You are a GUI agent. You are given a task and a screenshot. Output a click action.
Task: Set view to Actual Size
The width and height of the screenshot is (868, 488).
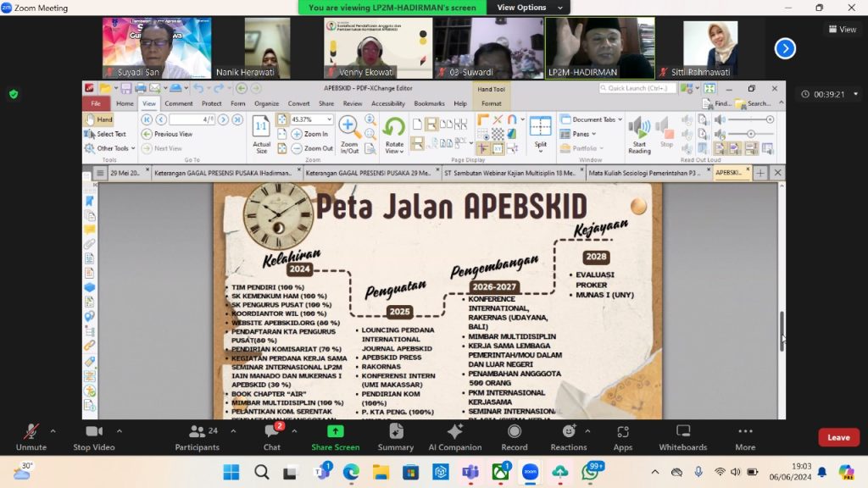point(261,134)
